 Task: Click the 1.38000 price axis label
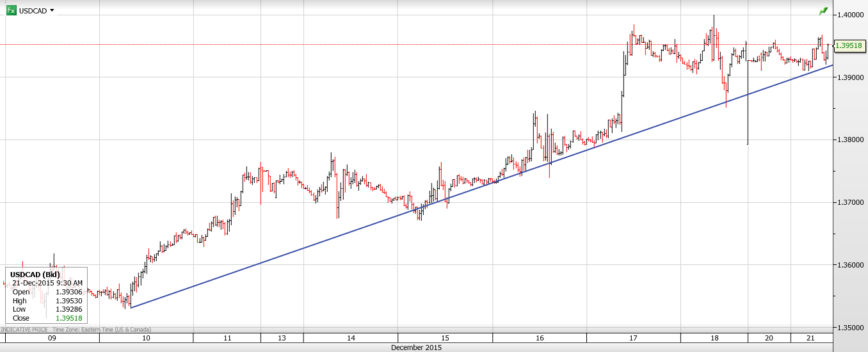[849, 140]
